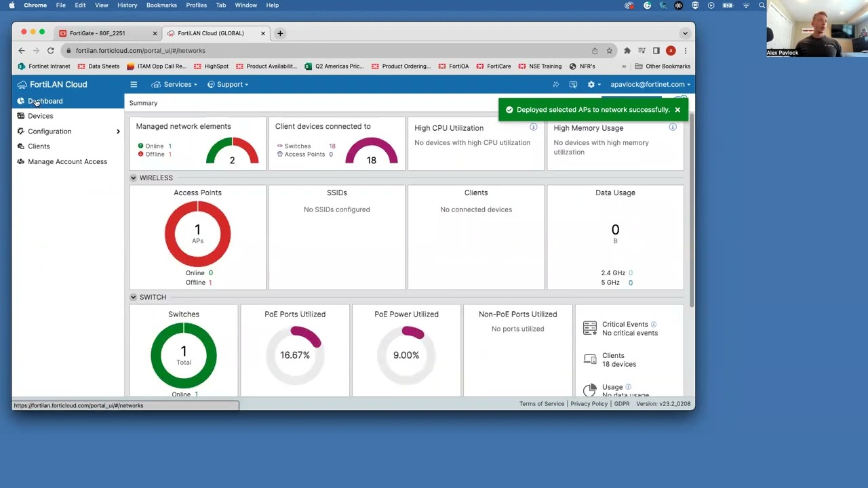
Task: Dismiss the deployed APs success notification
Action: (677, 110)
